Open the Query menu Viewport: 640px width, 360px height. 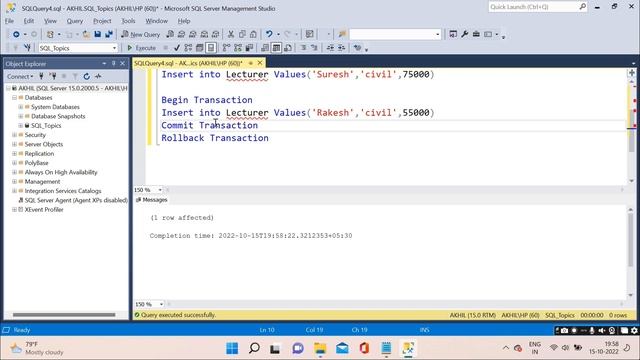point(75,21)
